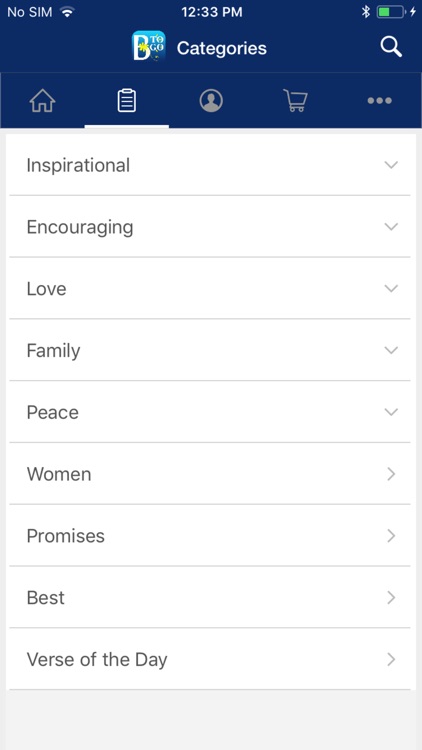Expand the Family category chevron

(x=391, y=350)
